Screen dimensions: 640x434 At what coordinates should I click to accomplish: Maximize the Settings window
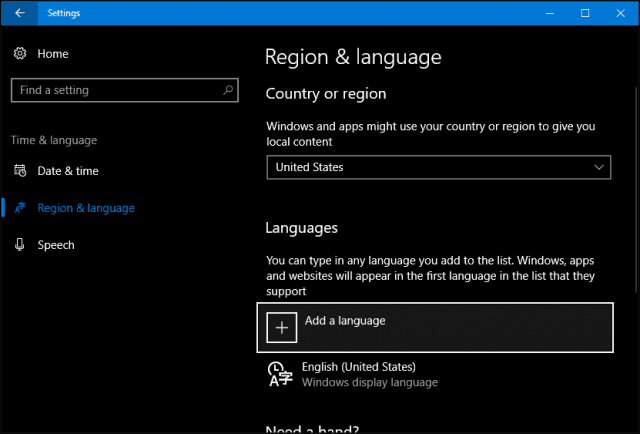585,13
